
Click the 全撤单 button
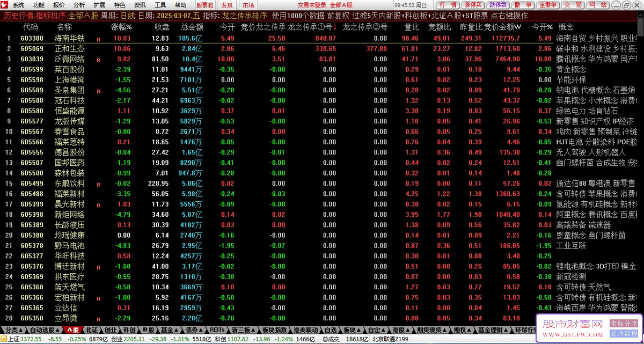(x=548, y=5)
